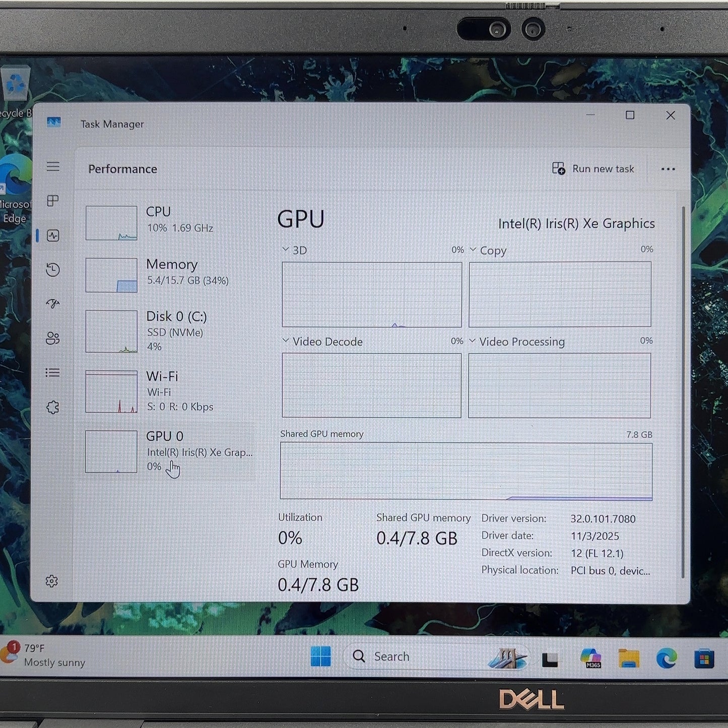This screenshot has height=728, width=728.
Task: Open the Details page list icon
Action: [x=53, y=373]
